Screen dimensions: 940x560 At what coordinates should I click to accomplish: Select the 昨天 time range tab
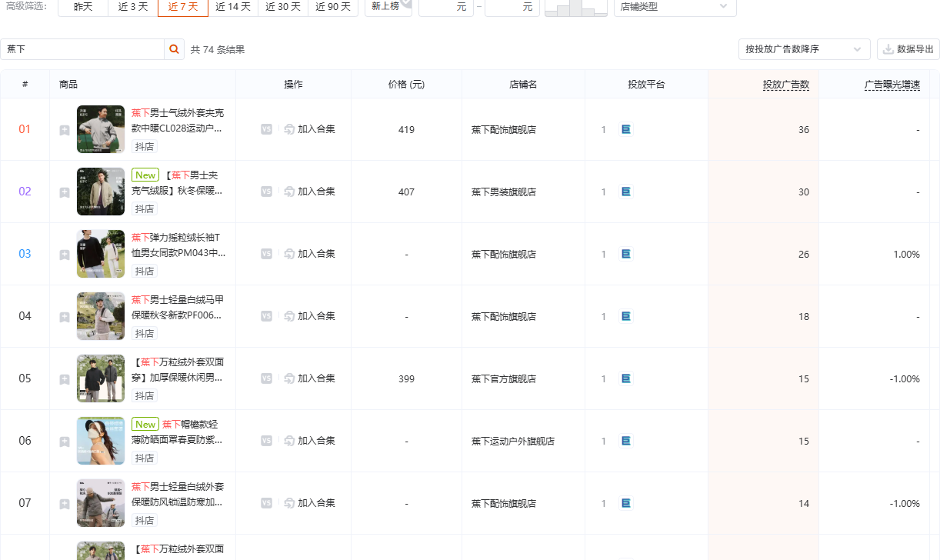pos(83,6)
